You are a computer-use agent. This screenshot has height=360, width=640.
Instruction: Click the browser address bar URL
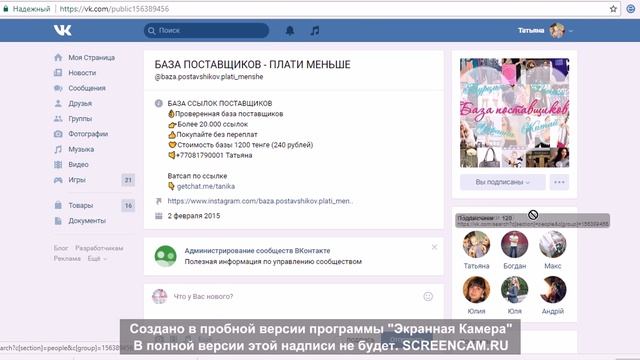[114, 9]
